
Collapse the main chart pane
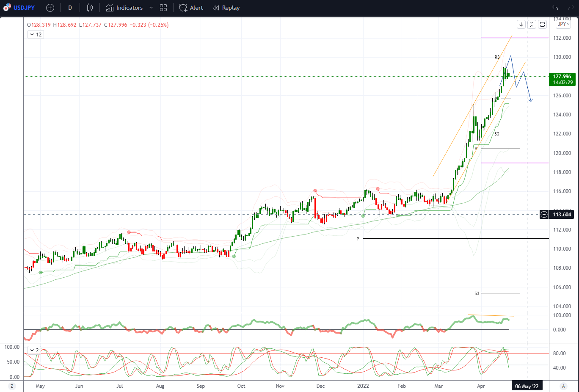point(532,25)
